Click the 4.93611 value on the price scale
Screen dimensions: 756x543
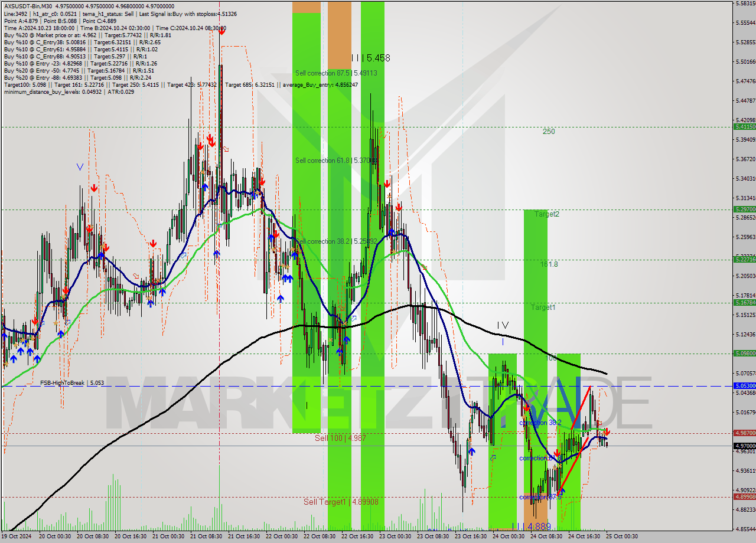745,470
